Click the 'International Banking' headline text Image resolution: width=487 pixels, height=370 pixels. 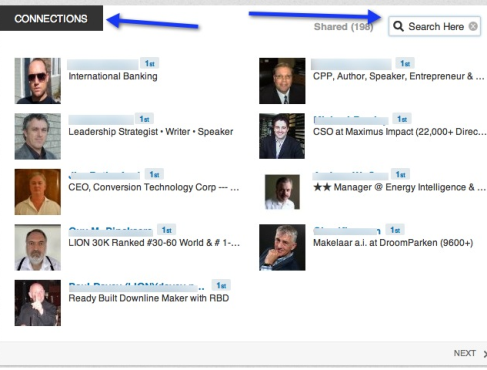click(x=113, y=76)
